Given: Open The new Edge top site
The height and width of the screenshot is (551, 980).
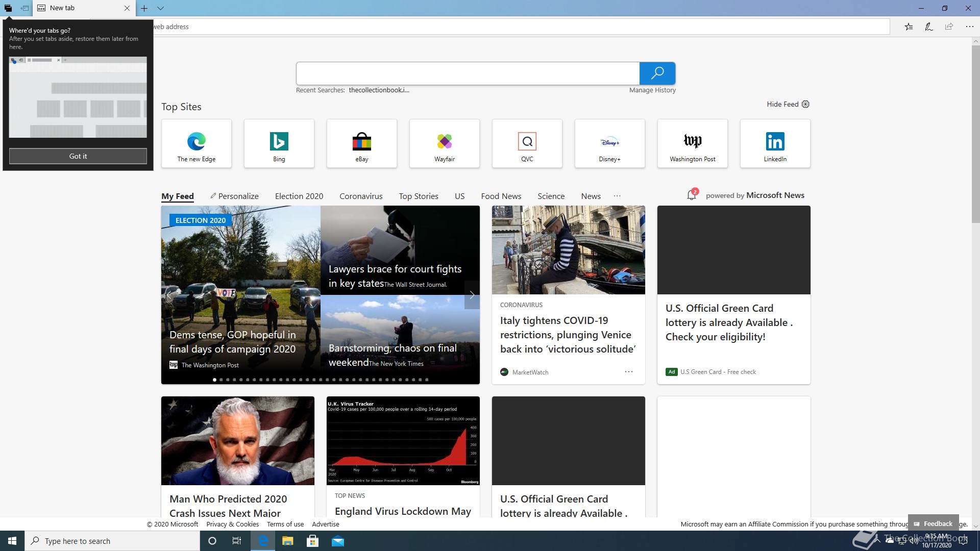Looking at the screenshot, I should point(197,143).
